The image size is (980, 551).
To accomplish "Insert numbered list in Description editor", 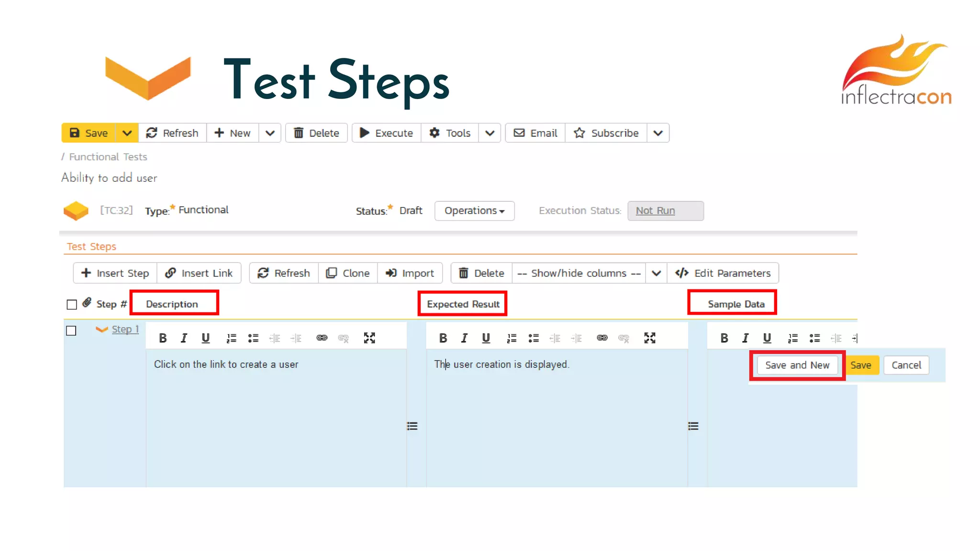I will pyautogui.click(x=232, y=338).
